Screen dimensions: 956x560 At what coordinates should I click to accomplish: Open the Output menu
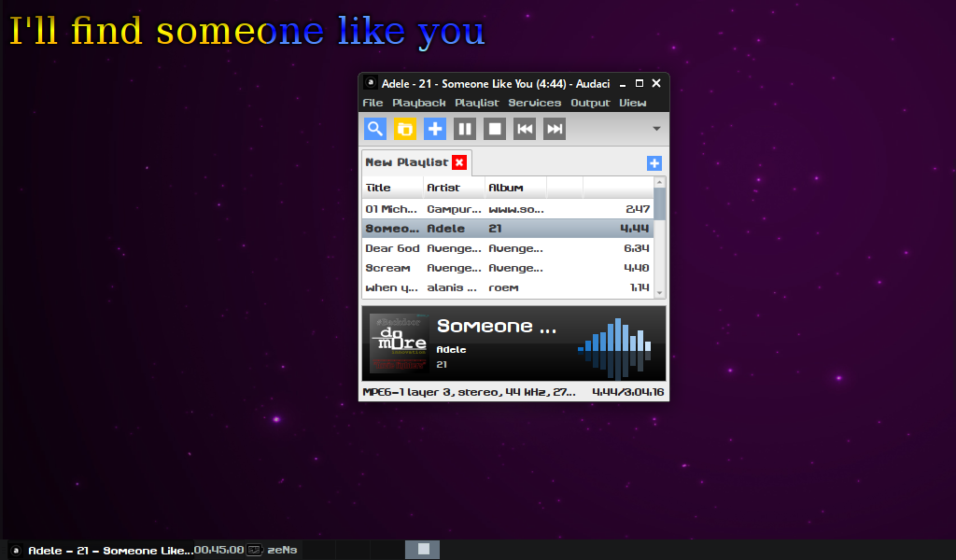(590, 103)
